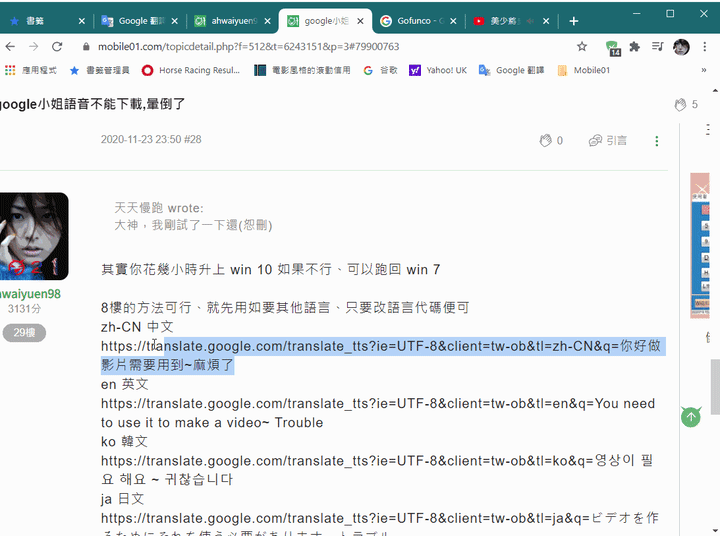
Task: Bookmark this page with the star icon
Action: 582,46
